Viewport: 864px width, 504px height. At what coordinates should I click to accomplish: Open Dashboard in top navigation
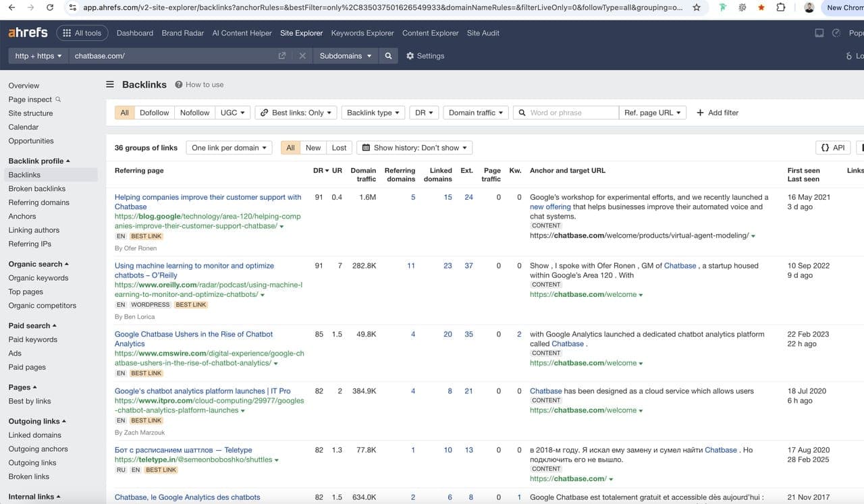pos(135,32)
